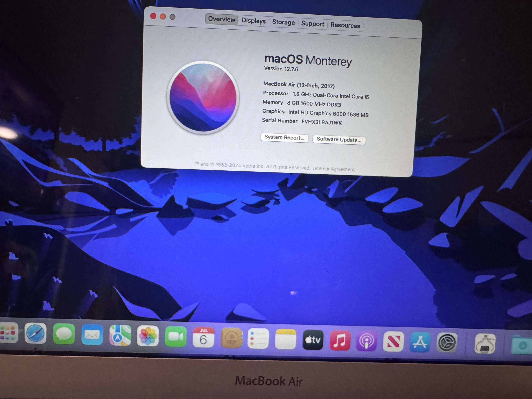Minimize the About This Mac window
The image size is (532, 399).
[163, 16]
